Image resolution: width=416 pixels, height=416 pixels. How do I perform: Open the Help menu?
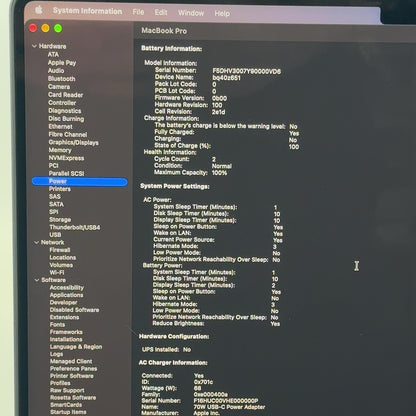tap(222, 13)
